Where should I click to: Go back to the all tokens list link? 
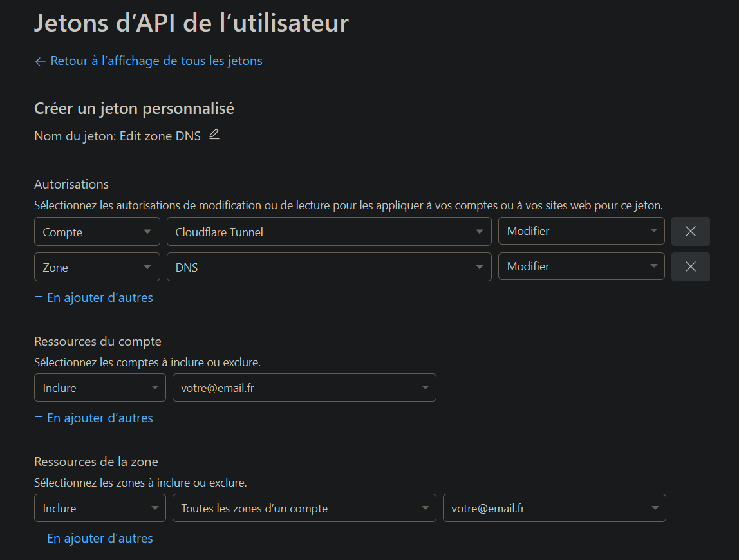156,61
